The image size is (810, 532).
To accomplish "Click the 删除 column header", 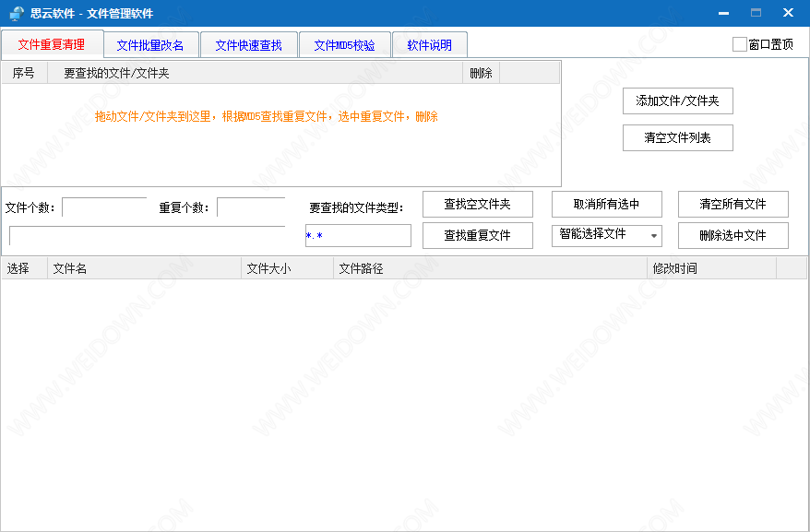I will point(481,73).
